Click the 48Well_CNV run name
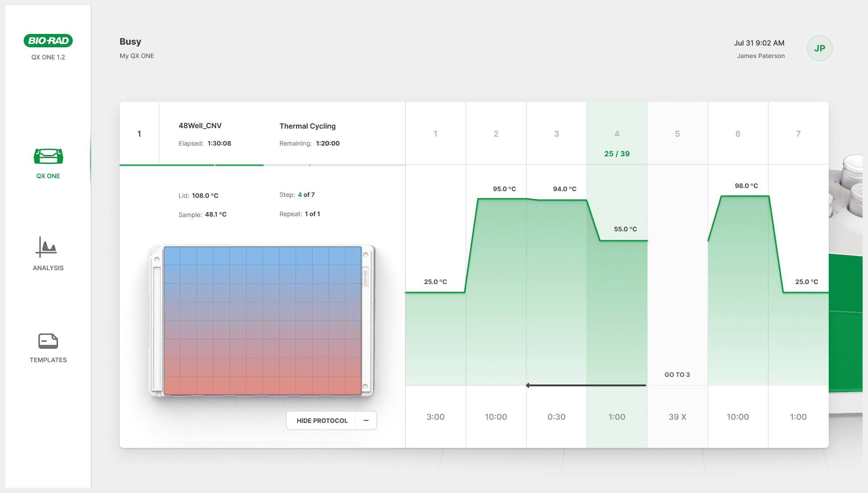 [x=200, y=125]
